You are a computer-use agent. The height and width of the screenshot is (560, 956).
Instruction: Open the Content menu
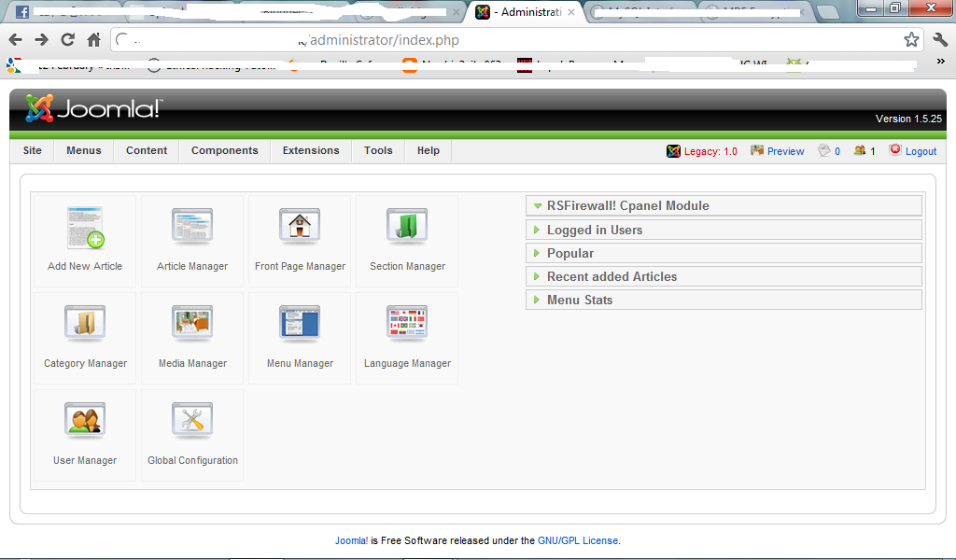point(147,150)
